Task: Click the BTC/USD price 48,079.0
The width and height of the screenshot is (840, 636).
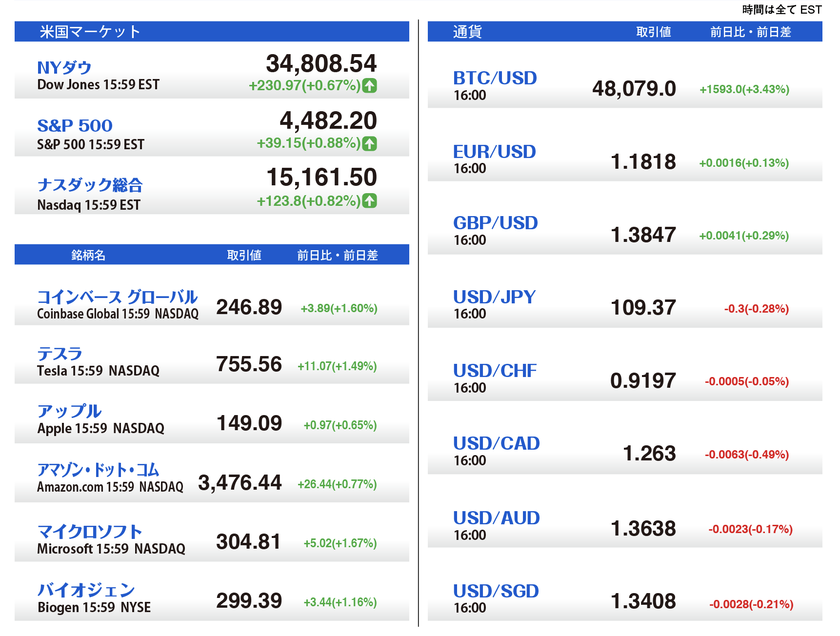Action: (x=634, y=89)
